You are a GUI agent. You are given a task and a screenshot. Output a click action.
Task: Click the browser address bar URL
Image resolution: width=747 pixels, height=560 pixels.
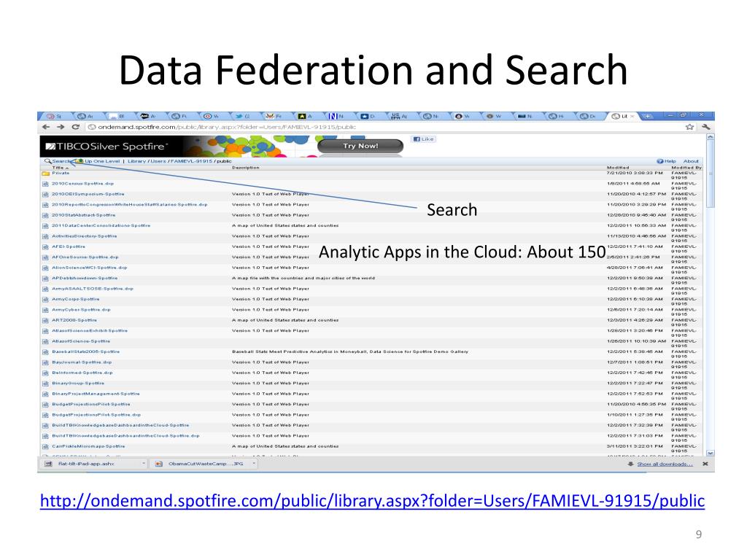[227, 127]
